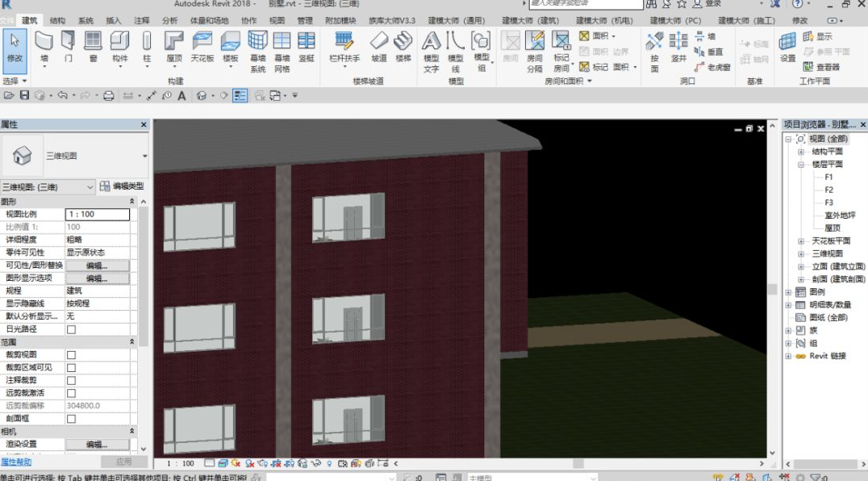Open the 注释 ribbon tab
This screenshot has height=481, width=868.
[x=141, y=20]
